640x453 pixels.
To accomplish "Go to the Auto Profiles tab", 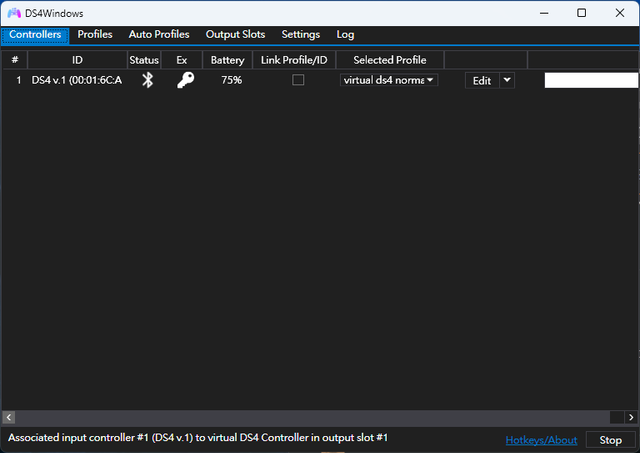I will pyautogui.click(x=159, y=35).
